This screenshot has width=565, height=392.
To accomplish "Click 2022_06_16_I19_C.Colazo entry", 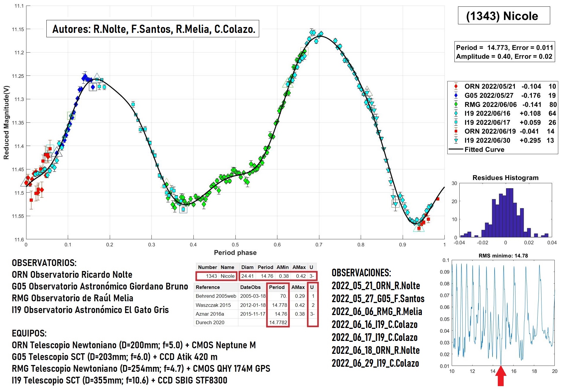I will coord(375,324).
